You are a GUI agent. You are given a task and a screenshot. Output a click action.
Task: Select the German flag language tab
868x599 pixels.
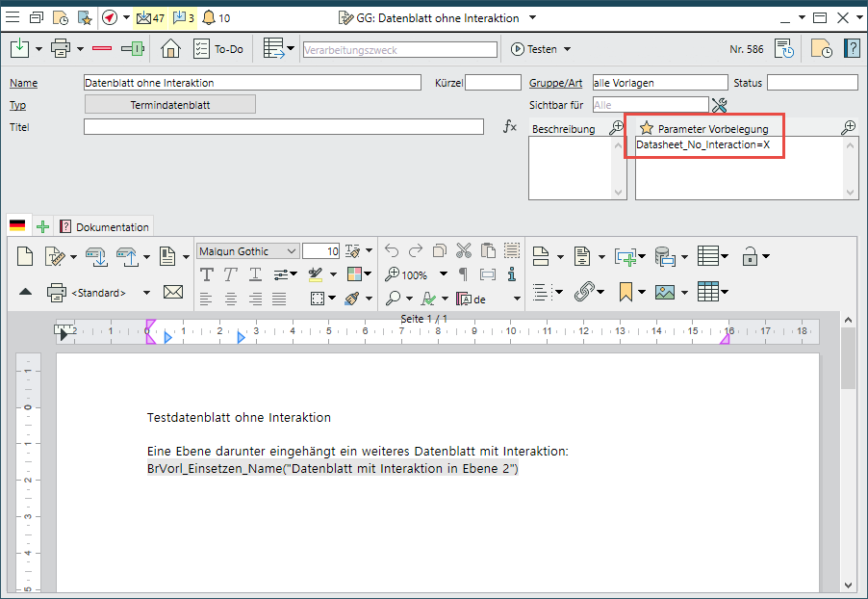tap(17, 226)
